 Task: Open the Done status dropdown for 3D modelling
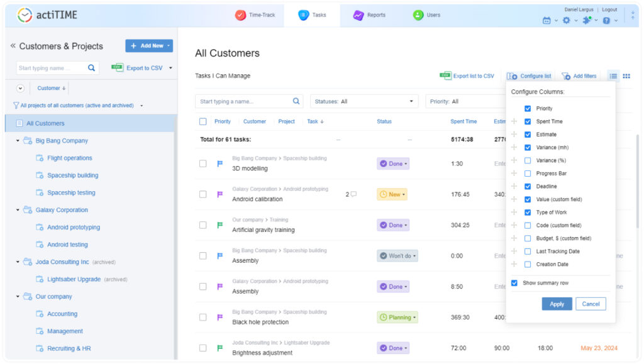pyautogui.click(x=393, y=163)
